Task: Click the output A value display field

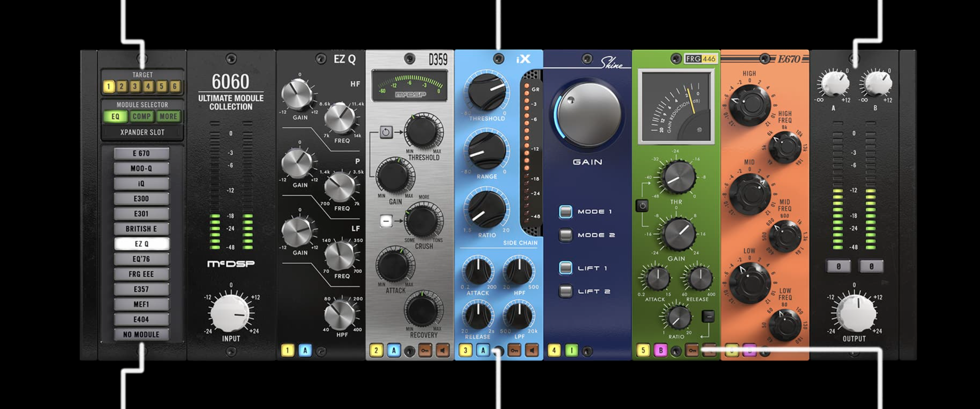Action: 838,267
